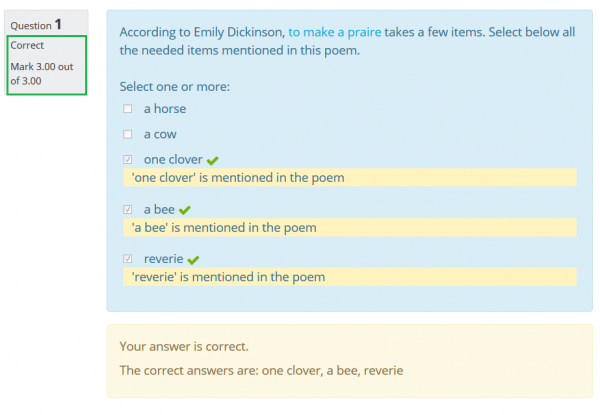Tick the 'a cow' checkbox
The width and height of the screenshot is (600, 415).
(x=127, y=134)
